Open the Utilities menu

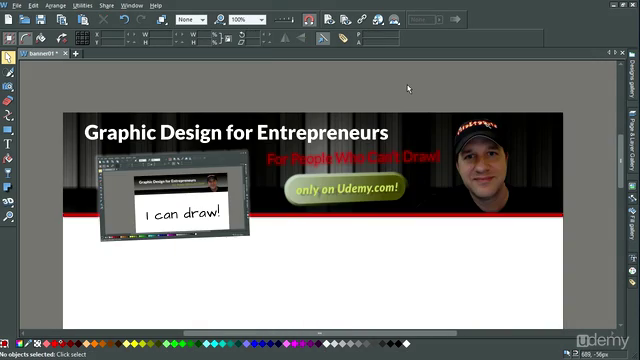[82, 6]
